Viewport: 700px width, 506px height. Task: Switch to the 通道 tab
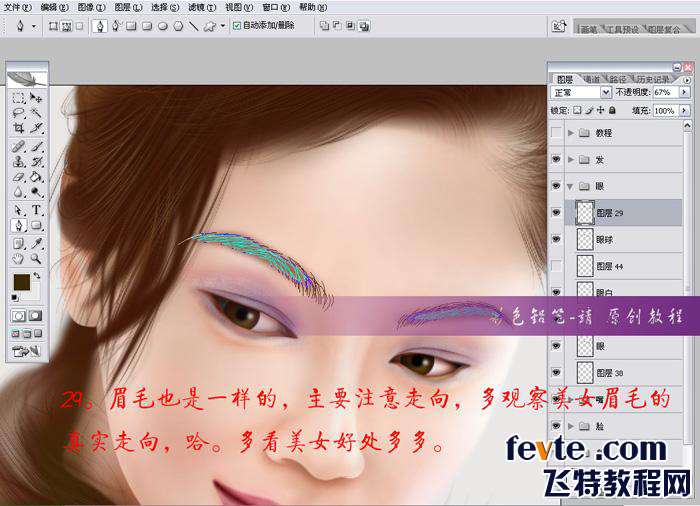pos(592,79)
